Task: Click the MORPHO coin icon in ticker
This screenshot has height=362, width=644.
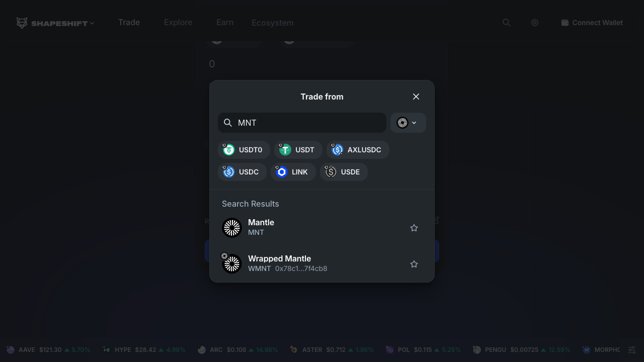Action: coord(586,350)
